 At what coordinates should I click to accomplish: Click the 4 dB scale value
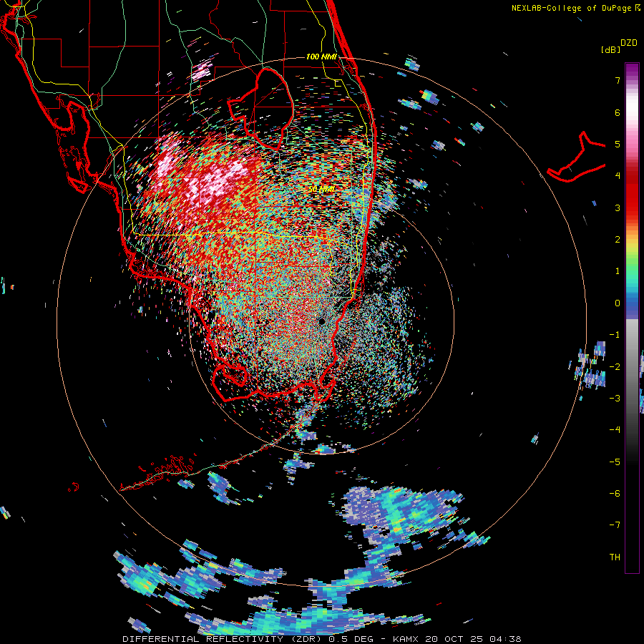[618, 176]
